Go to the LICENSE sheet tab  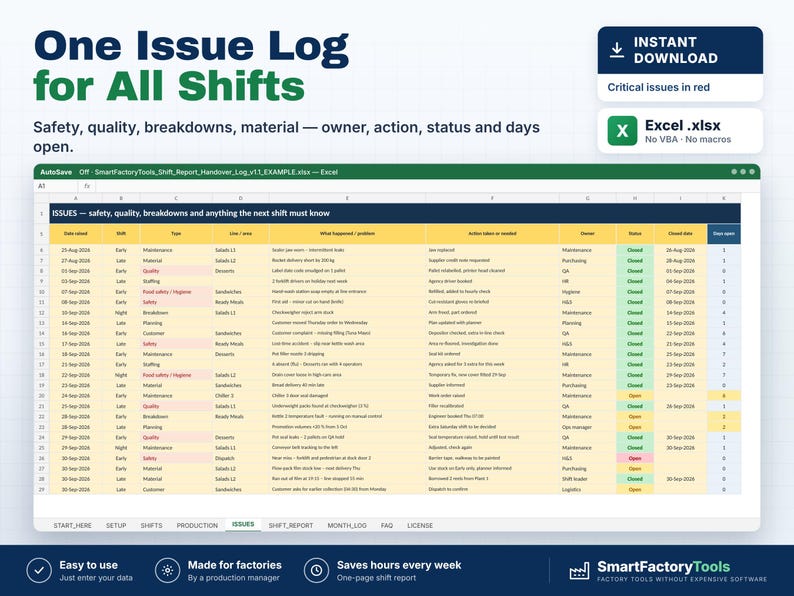coord(420,526)
